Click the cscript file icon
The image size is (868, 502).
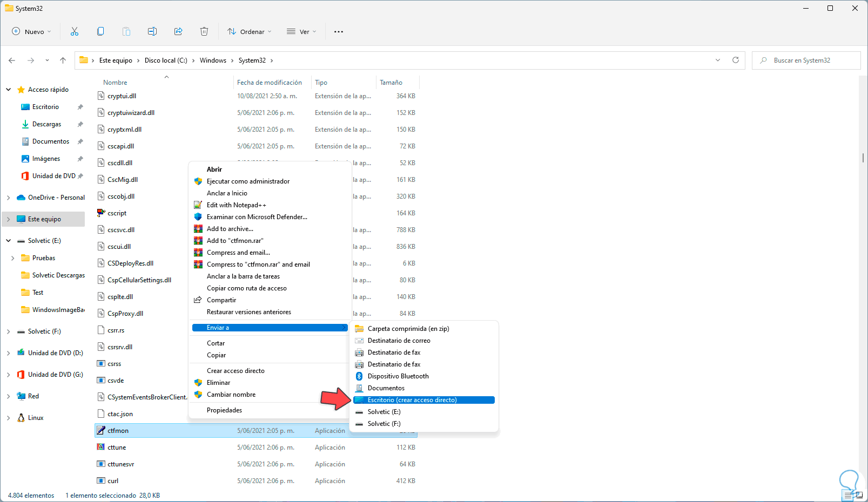pos(101,213)
